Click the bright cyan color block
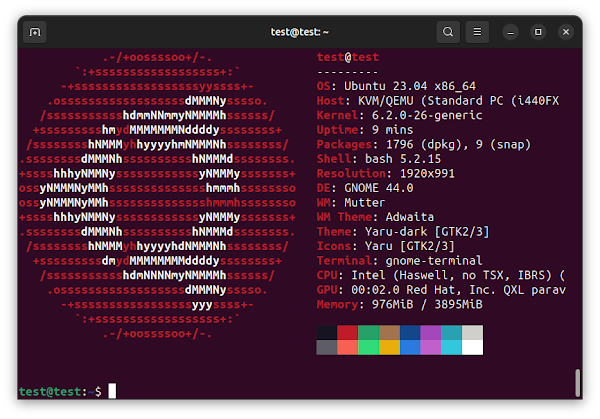The image size is (600, 419). (452, 347)
